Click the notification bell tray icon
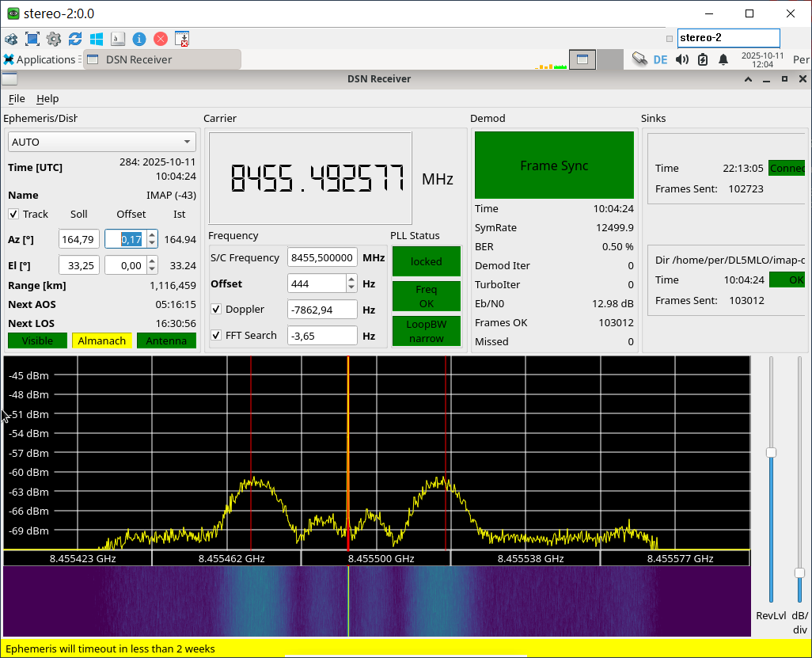The image size is (812, 658). (x=723, y=59)
